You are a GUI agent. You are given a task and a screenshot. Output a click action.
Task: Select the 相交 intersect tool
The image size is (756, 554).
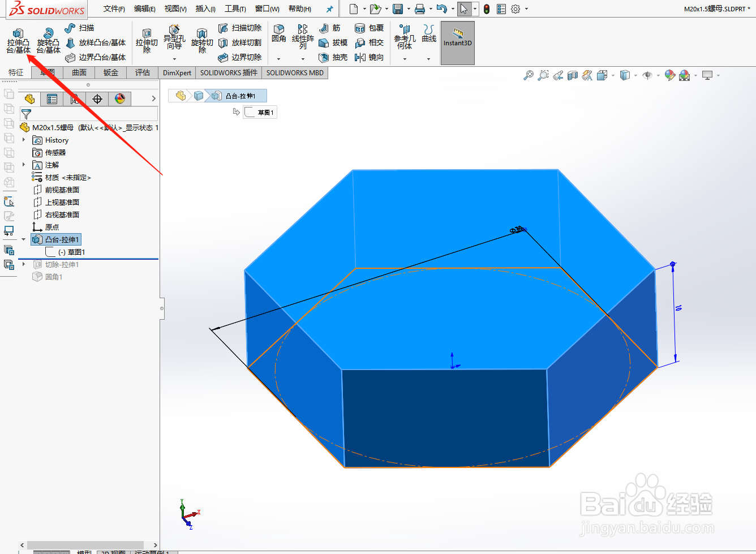[x=369, y=42]
